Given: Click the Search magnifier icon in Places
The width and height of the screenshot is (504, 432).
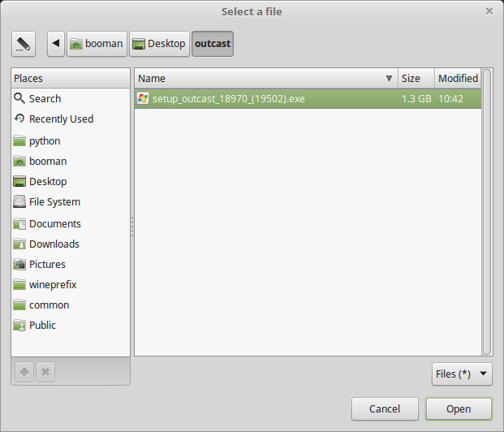Looking at the screenshot, I should pyautogui.click(x=19, y=98).
